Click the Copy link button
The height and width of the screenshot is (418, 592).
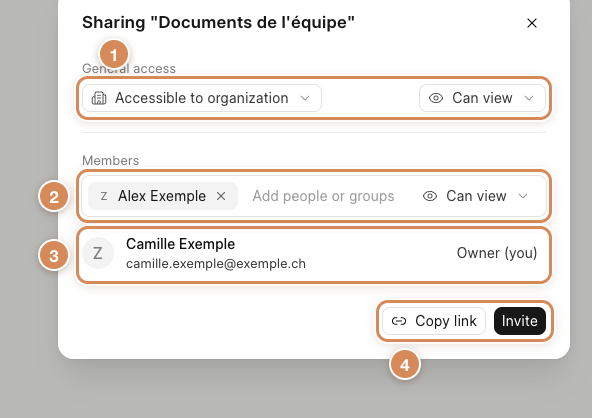(434, 321)
